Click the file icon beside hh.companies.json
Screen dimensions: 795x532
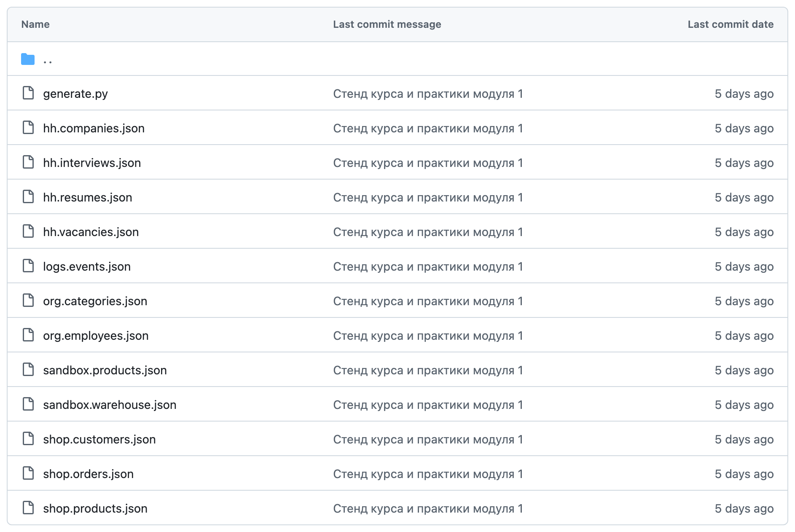click(28, 128)
